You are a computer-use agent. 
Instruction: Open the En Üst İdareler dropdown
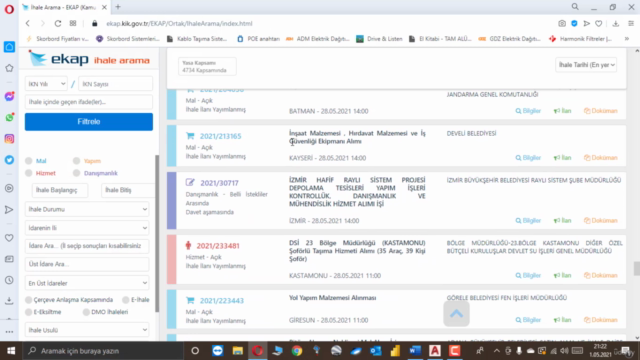(x=87, y=283)
